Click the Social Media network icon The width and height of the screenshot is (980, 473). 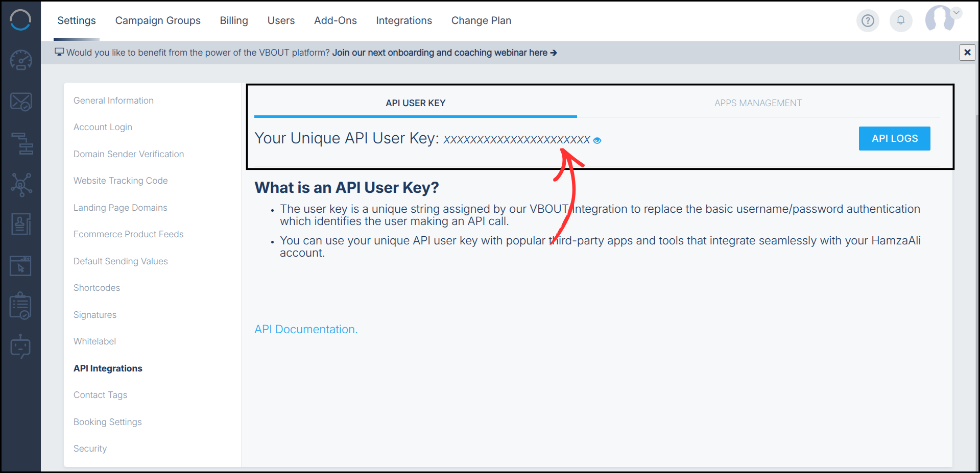click(x=20, y=184)
